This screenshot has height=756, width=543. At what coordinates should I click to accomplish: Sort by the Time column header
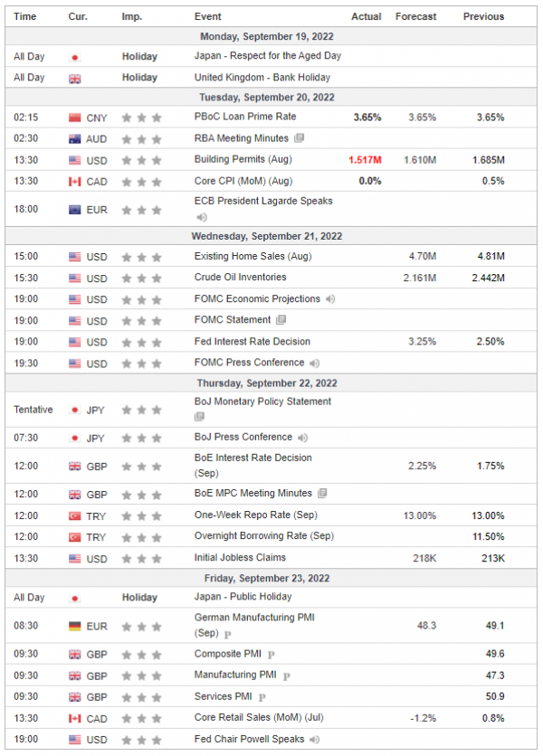[25, 16]
